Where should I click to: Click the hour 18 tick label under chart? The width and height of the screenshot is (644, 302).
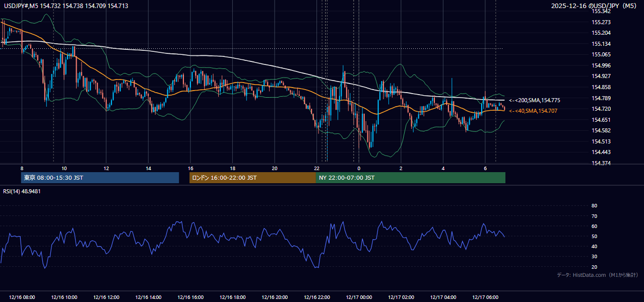pos(232,168)
